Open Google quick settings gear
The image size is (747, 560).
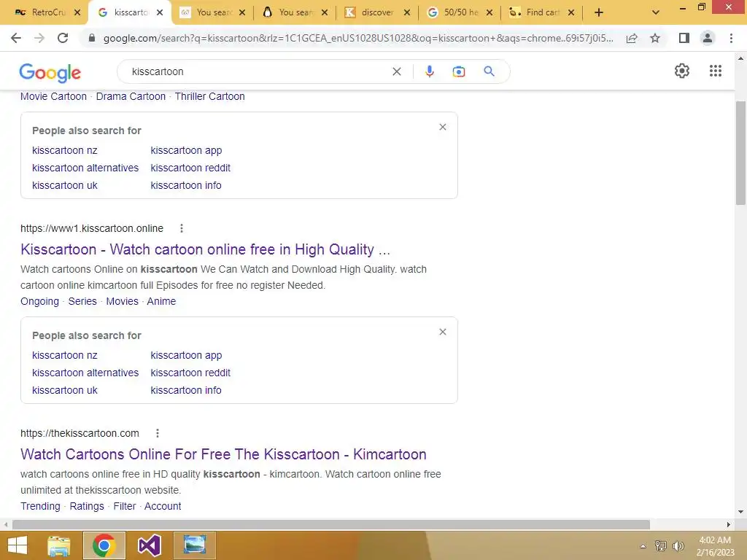point(682,71)
